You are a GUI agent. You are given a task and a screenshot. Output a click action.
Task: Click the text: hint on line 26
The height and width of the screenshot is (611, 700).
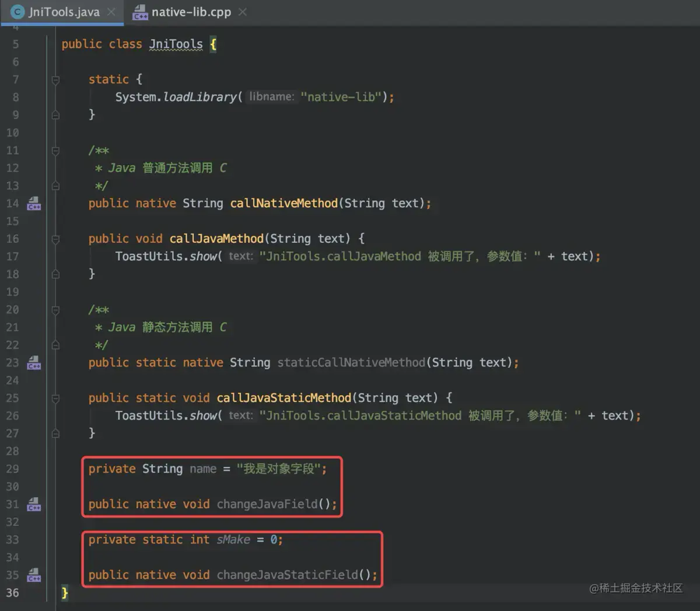(x=241, y=416)
